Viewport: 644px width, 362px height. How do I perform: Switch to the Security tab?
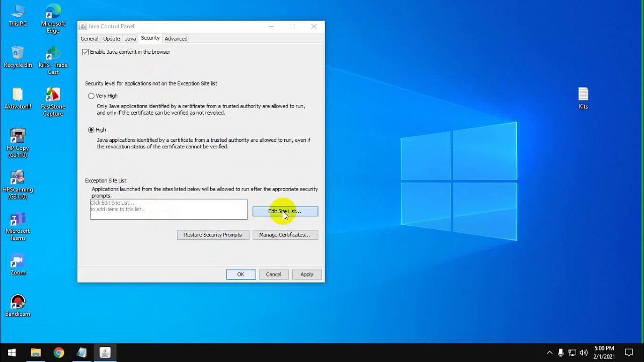(x=150, y=38)
